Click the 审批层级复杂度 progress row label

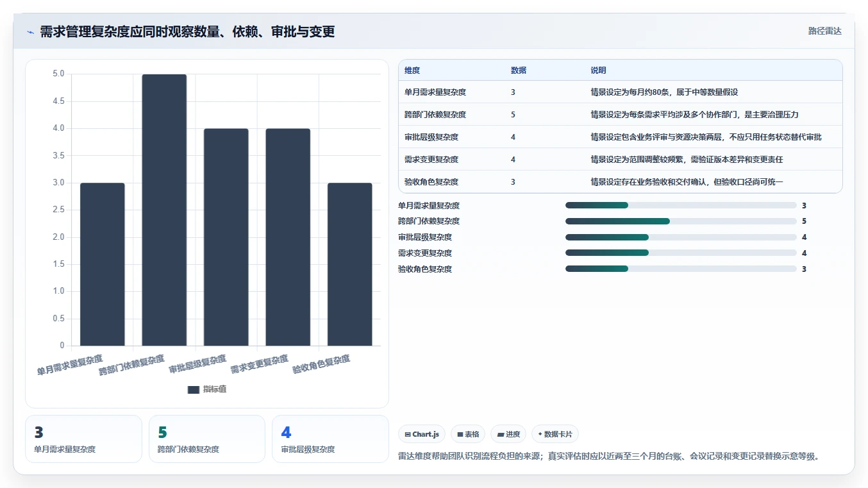point(425,237)
